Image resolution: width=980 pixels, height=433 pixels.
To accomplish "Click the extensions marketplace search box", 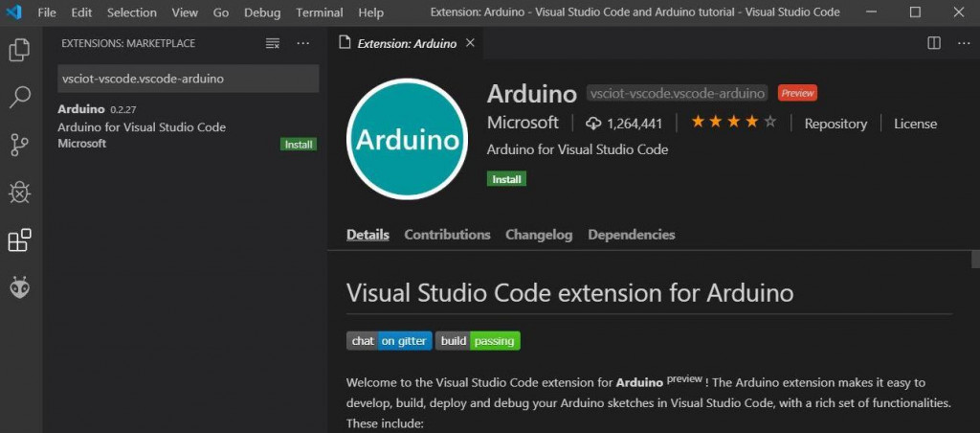I will [x=189, y=79].
